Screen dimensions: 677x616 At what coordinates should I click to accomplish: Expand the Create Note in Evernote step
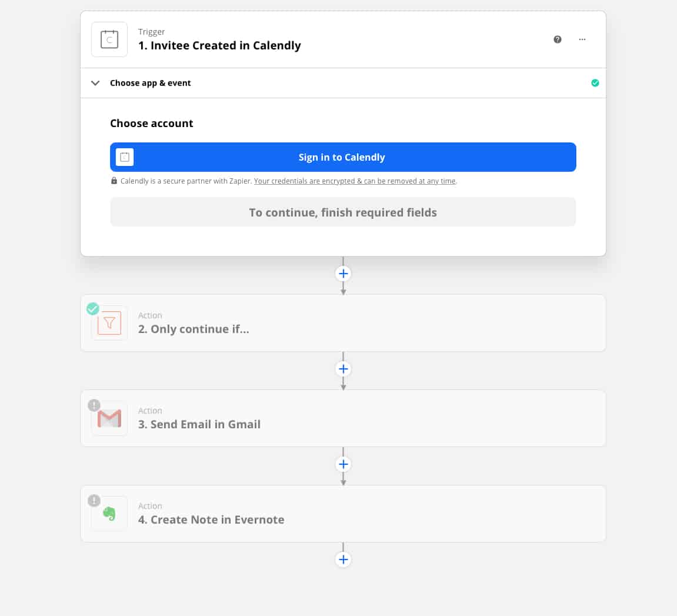point(343,514)
